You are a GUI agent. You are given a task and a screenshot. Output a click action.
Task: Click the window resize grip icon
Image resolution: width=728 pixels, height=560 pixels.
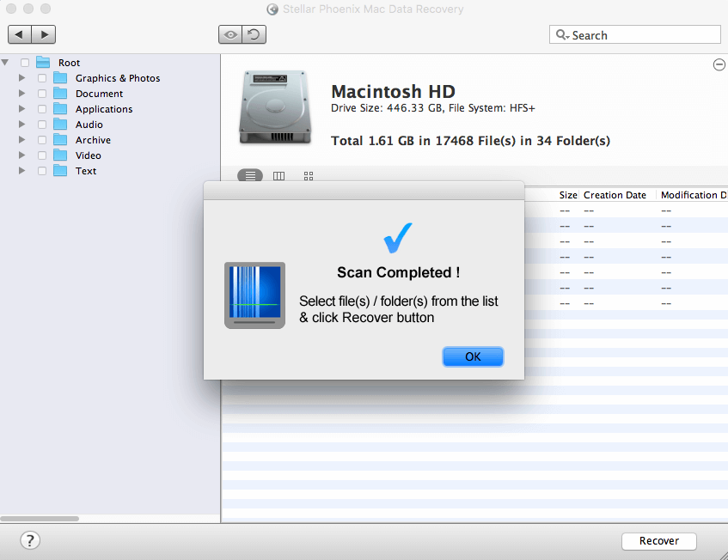tap(724, 556)
